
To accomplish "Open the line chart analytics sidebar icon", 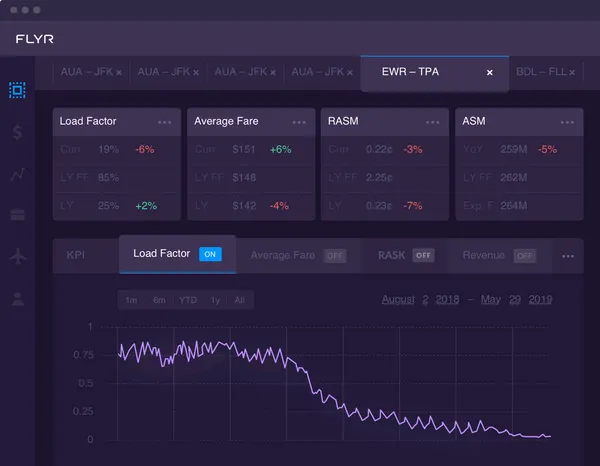I will 18,174.
